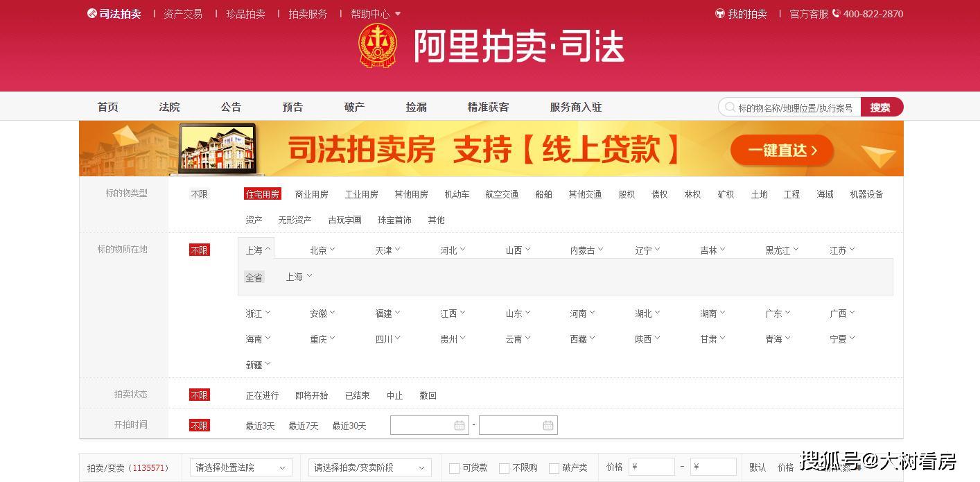Select 商业用房 property type
Viewport: 980px width, 482px height.
(312, 194)
